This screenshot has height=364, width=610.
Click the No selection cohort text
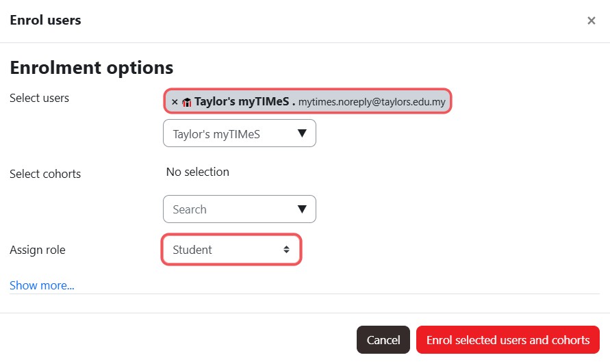(x=198, y=172)
